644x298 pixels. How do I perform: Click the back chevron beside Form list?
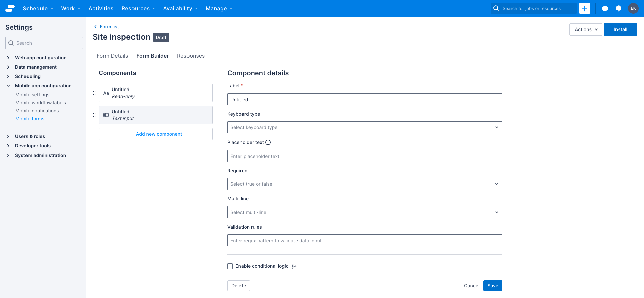[x=95, y=27]
